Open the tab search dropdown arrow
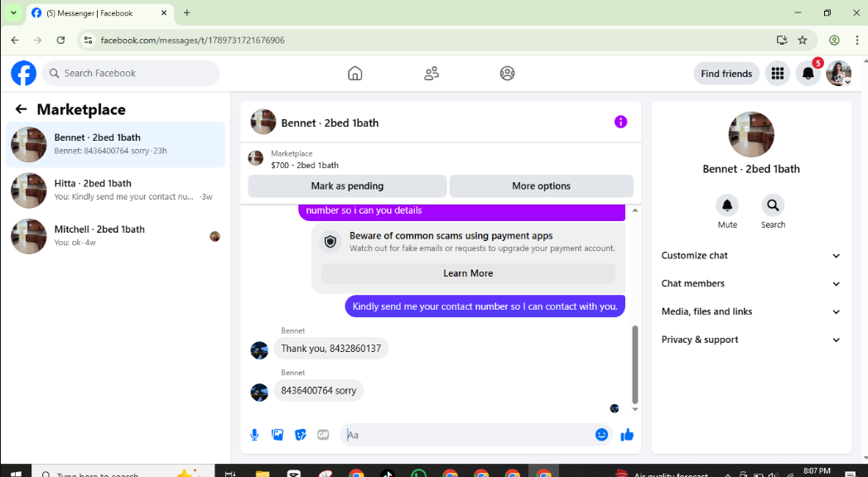 [13, 12]
